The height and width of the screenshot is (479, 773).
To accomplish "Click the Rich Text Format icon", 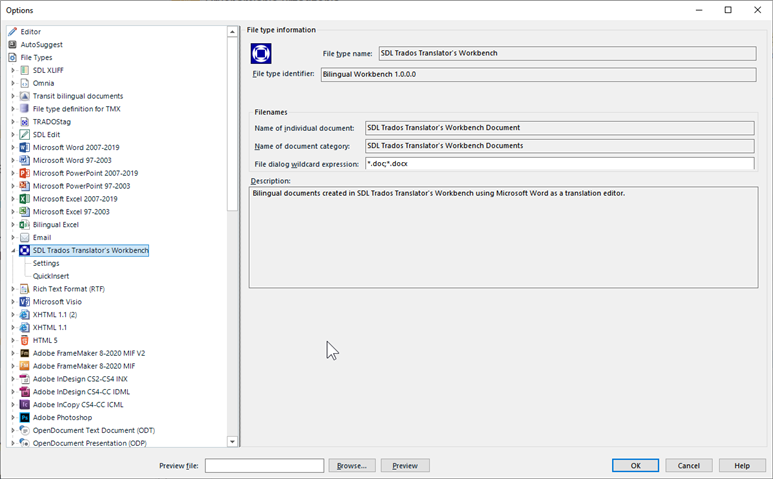I will point(24,289).
